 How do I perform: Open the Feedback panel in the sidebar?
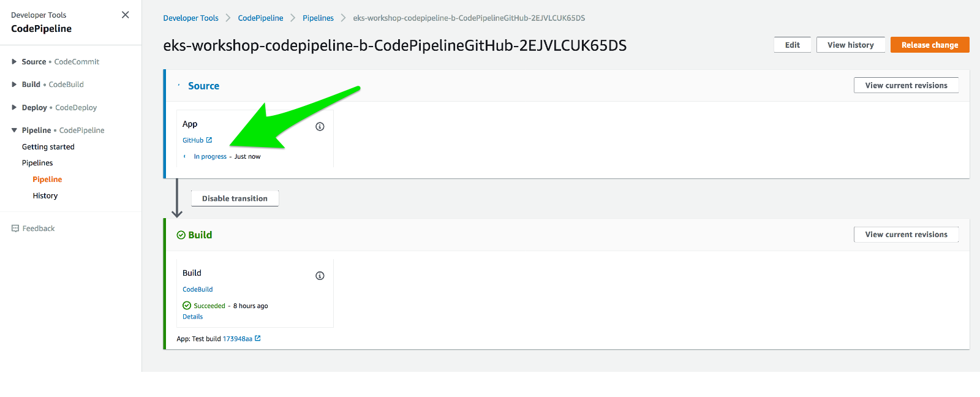(38, 228)
